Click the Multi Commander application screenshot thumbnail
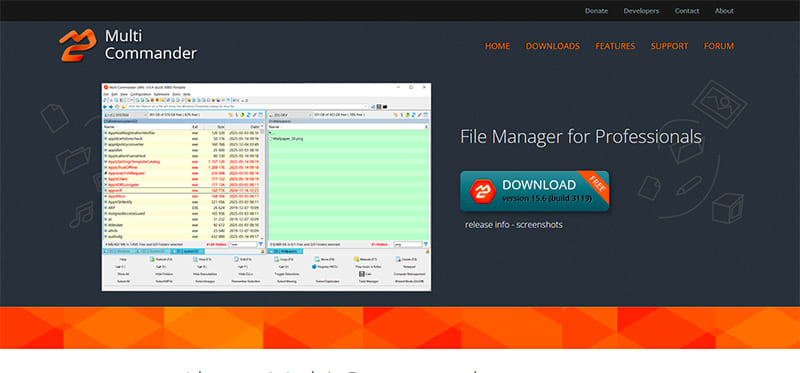Image resolution: width=800 pixels, height=373 pixels. [x=266, y=187]
